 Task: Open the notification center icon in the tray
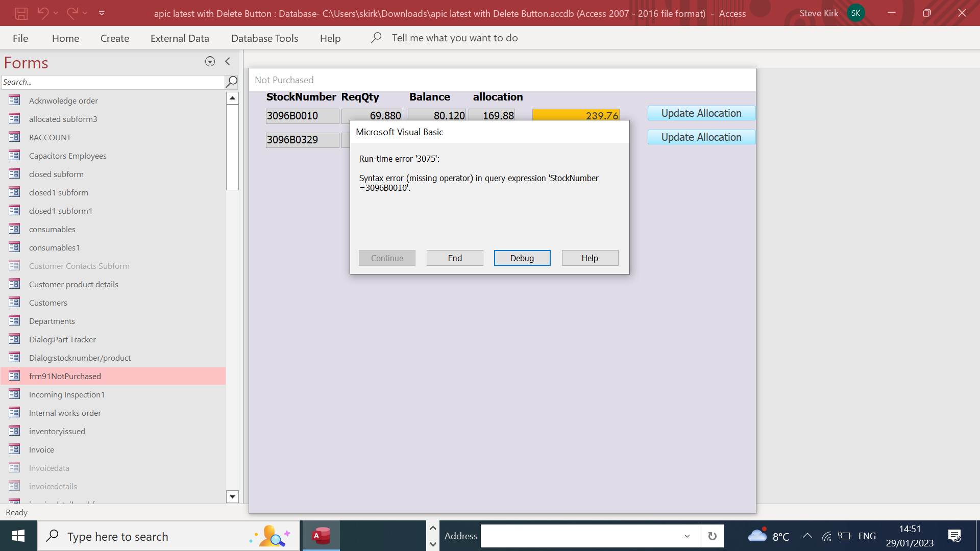coord(954,536)
